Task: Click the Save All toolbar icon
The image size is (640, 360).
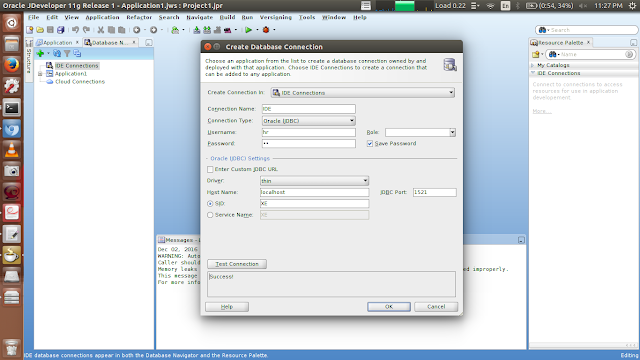Action: pyautogui.click(x=61, y=30)
